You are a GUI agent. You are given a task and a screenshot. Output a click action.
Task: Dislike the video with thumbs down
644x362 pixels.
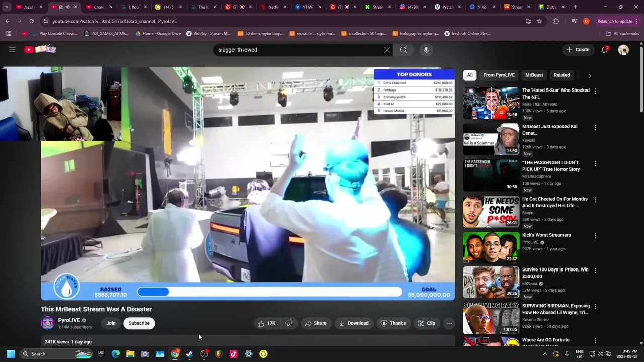coord(288,323)
